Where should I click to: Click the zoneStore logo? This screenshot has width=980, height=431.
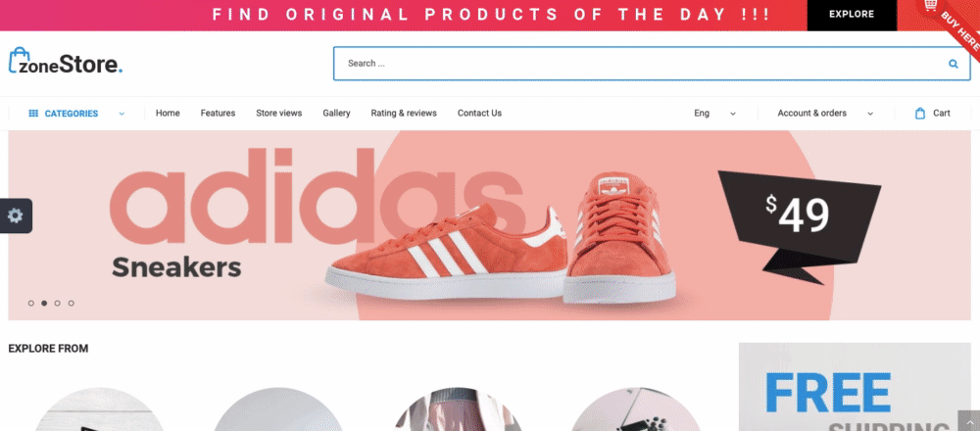[x=65, y=61]
